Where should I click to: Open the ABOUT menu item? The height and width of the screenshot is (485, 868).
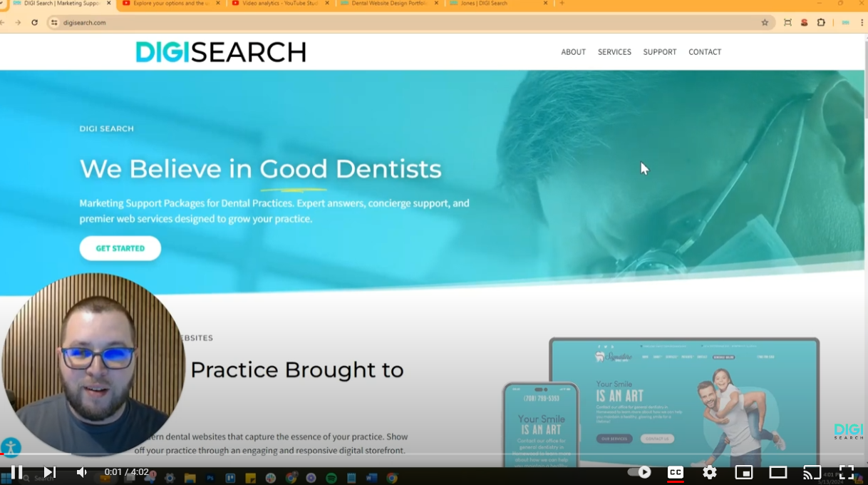pos(573,52)
